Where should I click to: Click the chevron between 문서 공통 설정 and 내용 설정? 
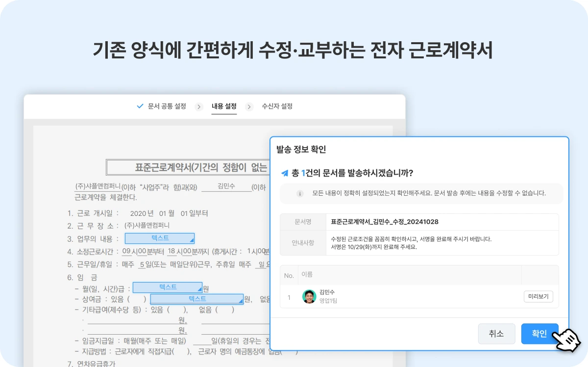click(x=199, y=106)
